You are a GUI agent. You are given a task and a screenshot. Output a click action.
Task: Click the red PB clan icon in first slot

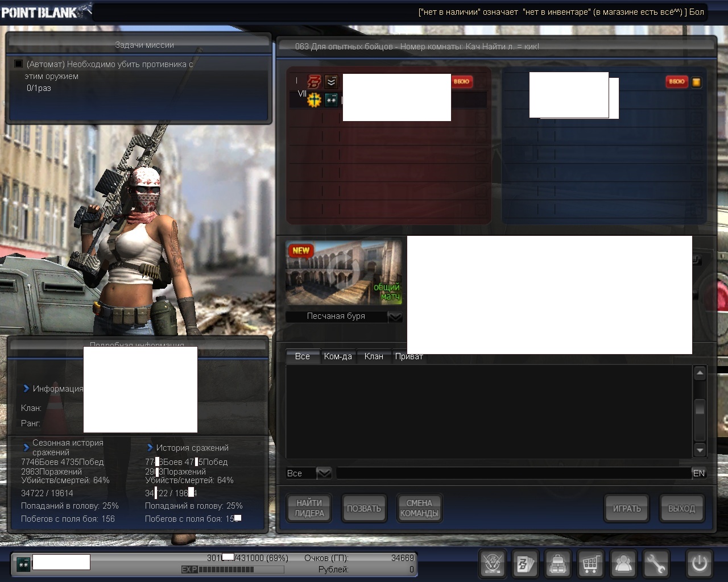(x=315, y=81)
